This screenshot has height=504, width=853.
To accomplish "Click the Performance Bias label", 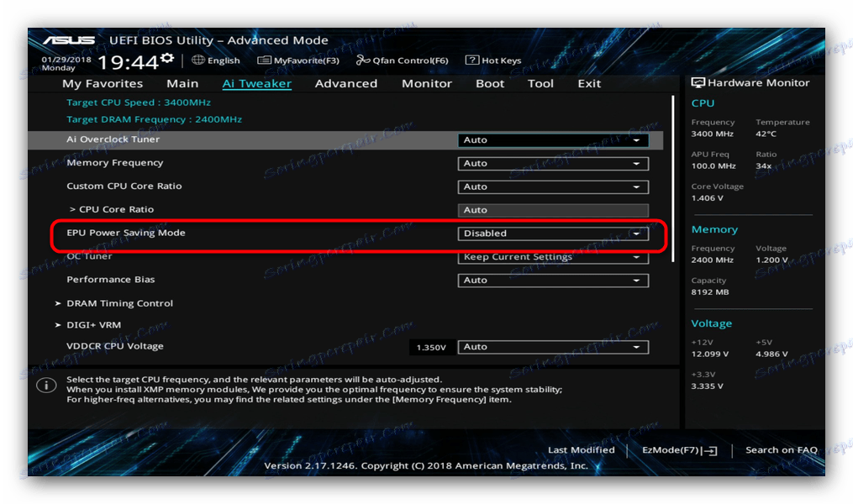I will click(110, 280).
